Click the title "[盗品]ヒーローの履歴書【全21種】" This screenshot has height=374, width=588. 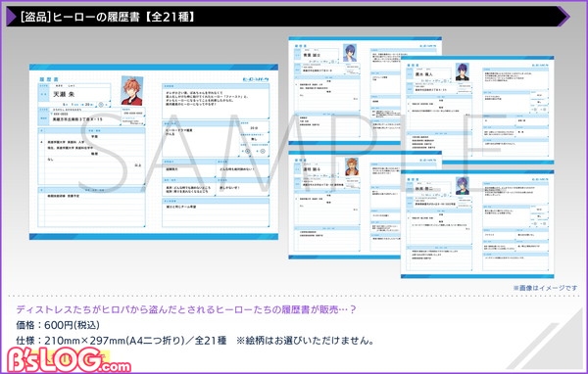click(108, 17)
